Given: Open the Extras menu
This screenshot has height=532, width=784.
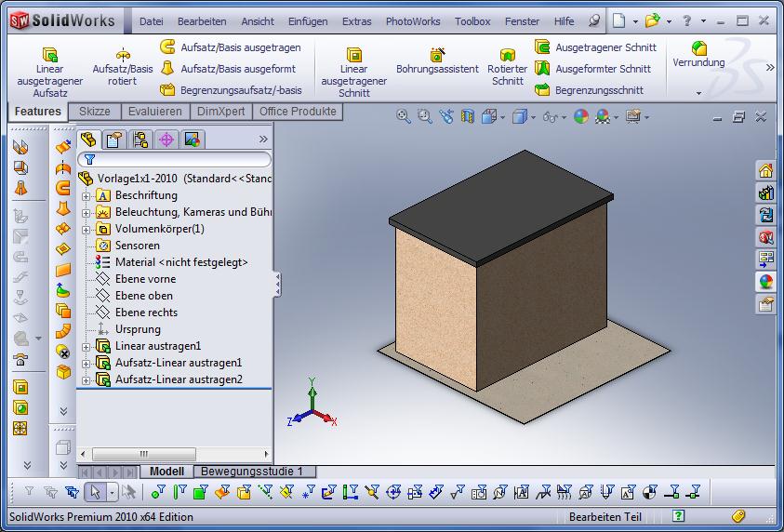Looking at the screenshot, I should (356, 21).
